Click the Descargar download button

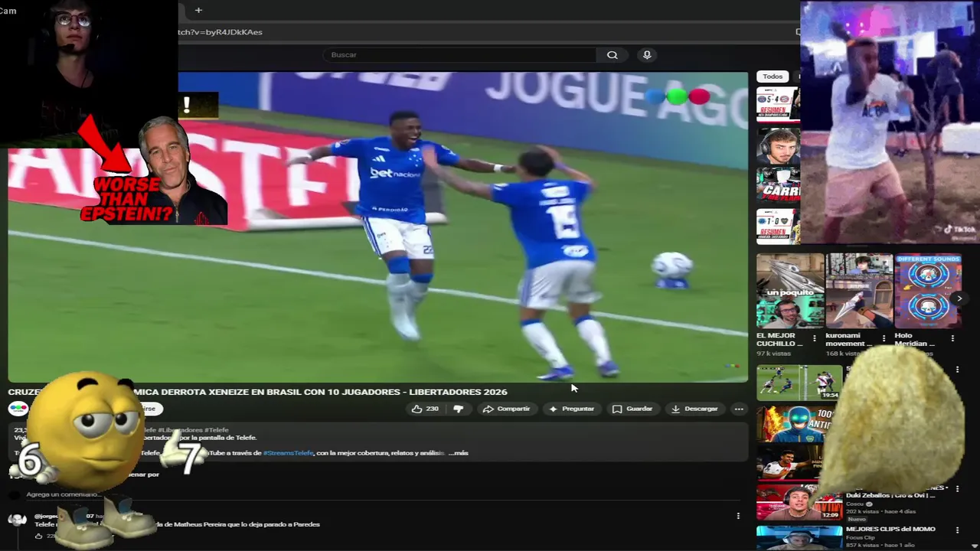694,409
